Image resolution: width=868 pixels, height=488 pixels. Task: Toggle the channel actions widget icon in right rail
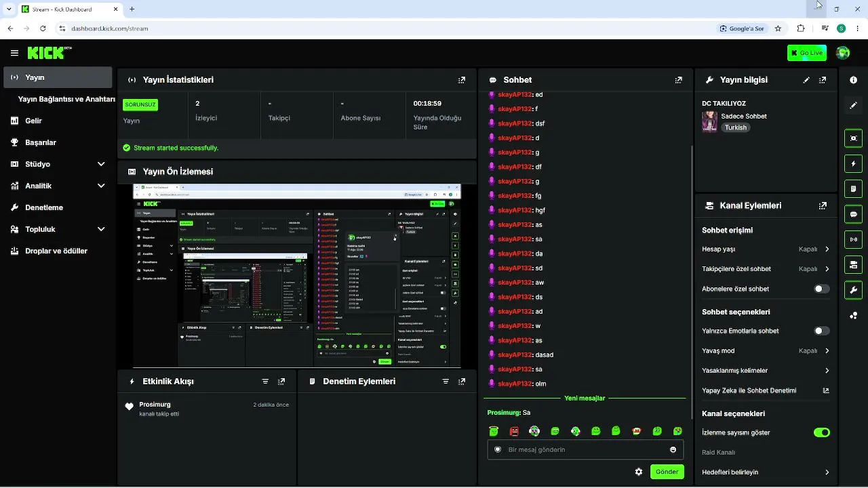853,264
